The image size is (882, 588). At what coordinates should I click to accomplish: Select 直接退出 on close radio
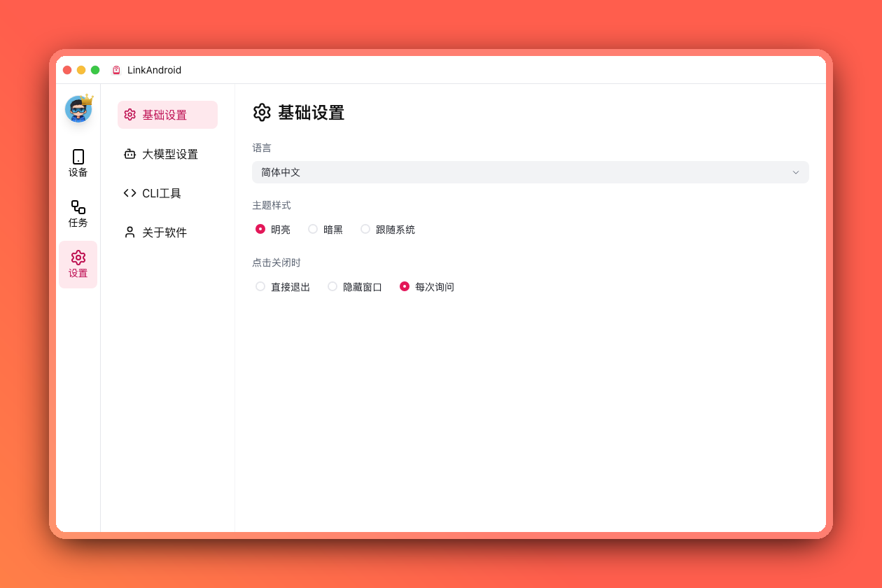pyautogui.click(x=260, y=286)
